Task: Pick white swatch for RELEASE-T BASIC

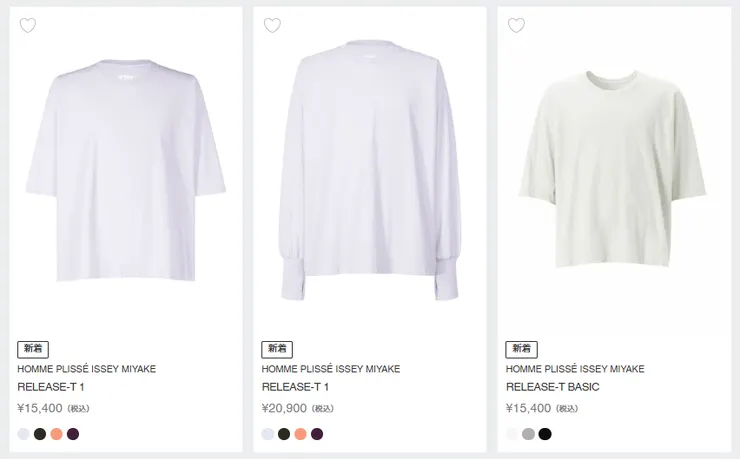Action: 512,434
